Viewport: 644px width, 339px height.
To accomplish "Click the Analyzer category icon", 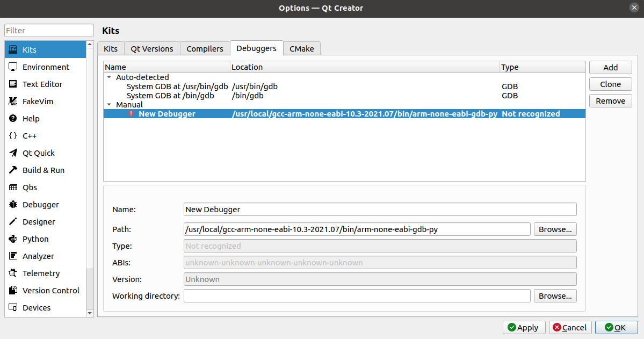I will click(13, 256).
